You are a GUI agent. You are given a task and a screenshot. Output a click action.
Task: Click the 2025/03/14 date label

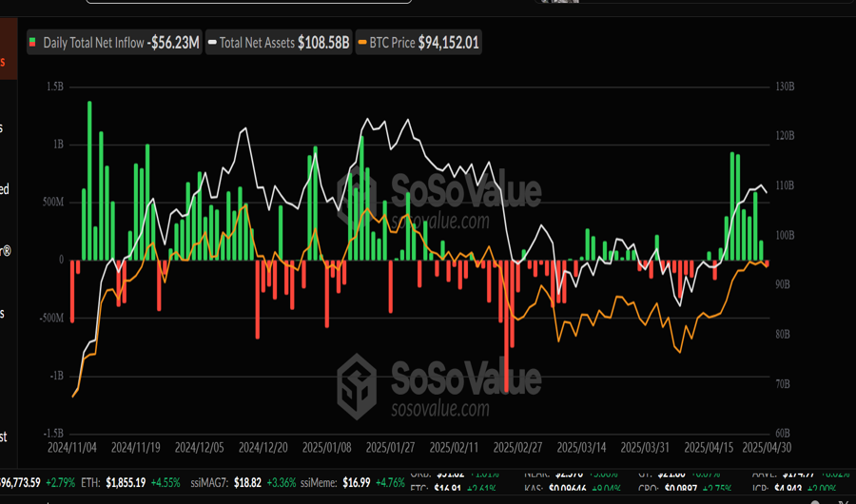581,448
